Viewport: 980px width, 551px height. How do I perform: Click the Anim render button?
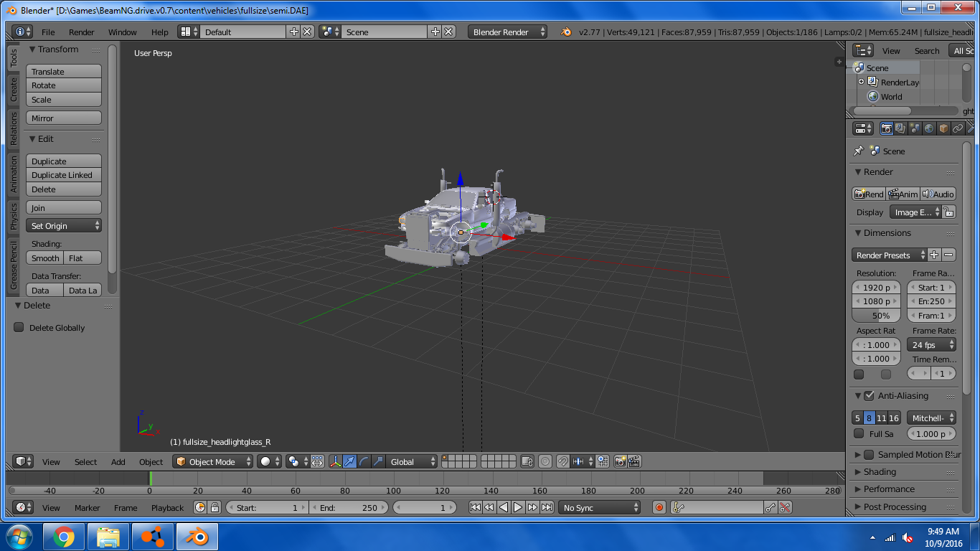point(903,194)
